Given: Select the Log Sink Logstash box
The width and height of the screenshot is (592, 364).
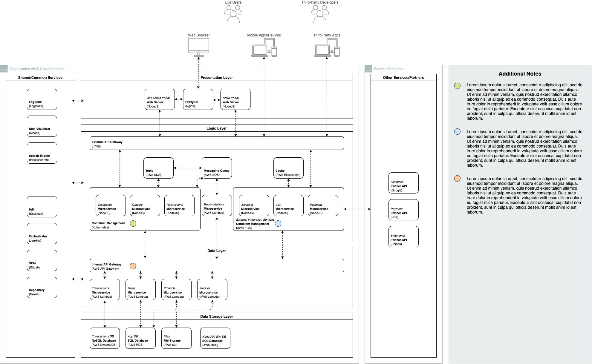Looking at the screenshot, I should coord(42,99).
